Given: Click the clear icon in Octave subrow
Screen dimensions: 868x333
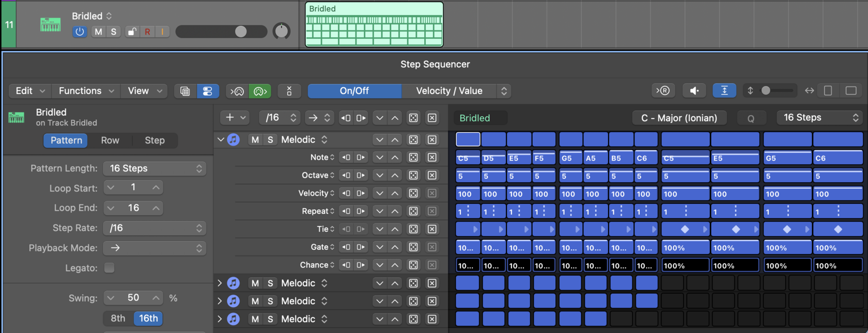Looking at the screenshot, I should (x=432, y=176).
